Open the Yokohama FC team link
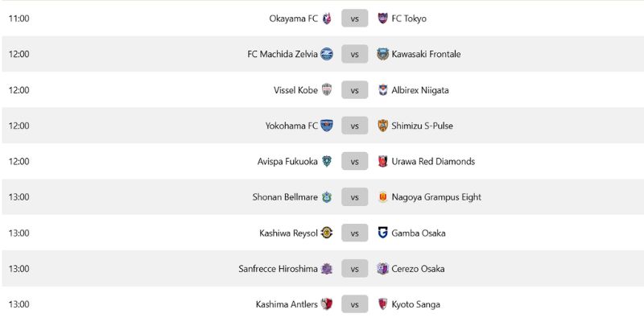 pos(291,126)
